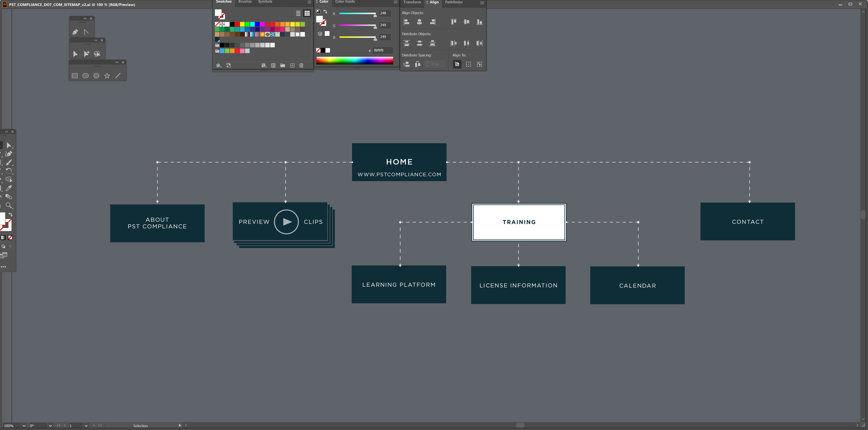The height and width of the screenshot is (430, 868).
Task: Click Vertical Distribute Center icon
Action: pos(420,43)
